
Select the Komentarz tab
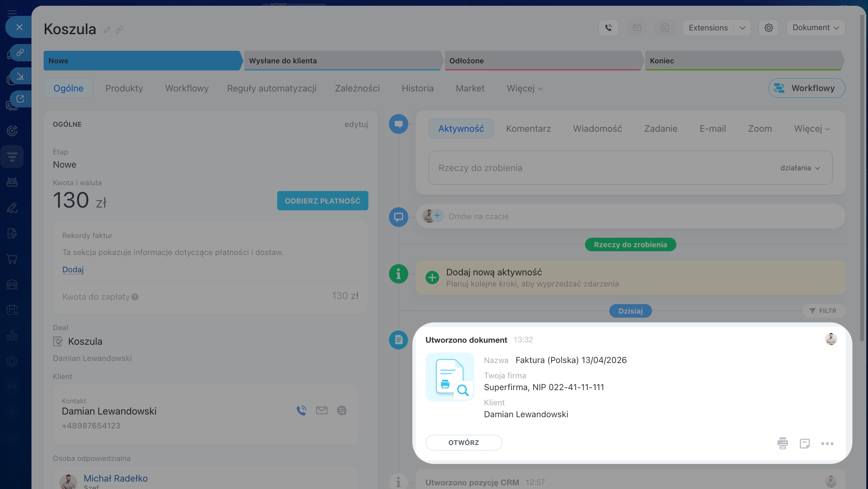(x=528, y=129)
